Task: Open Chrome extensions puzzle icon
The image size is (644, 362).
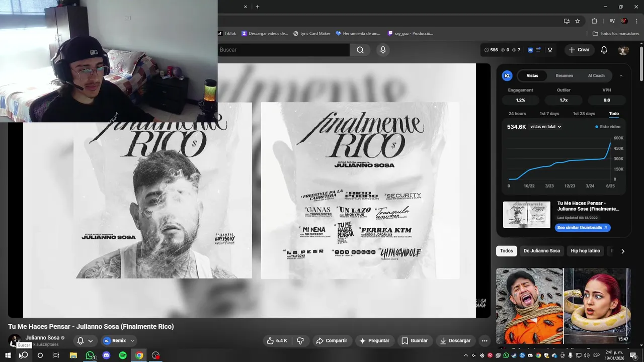Action: (594, 21)
